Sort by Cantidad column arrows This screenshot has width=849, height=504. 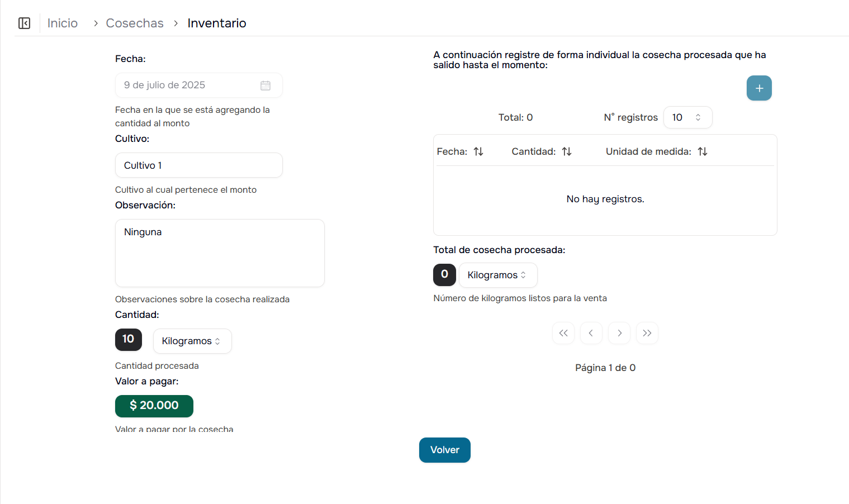tap(567, 151)
